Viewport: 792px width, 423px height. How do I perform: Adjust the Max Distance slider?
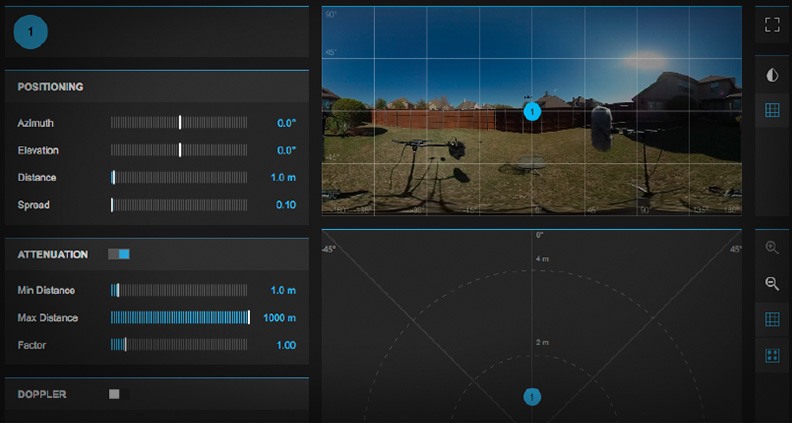[179, 317]
